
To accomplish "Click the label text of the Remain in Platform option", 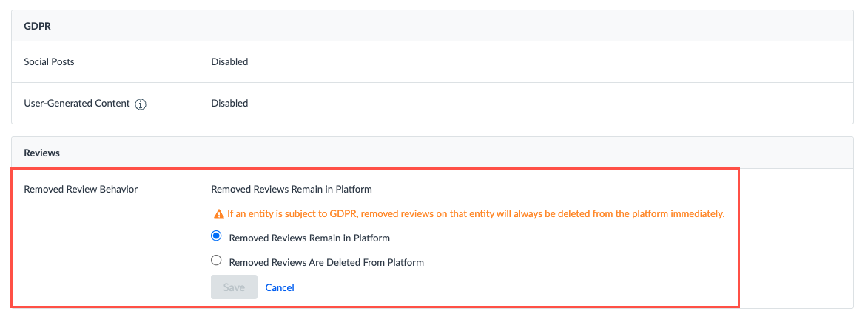I will (x=309, y=238).
